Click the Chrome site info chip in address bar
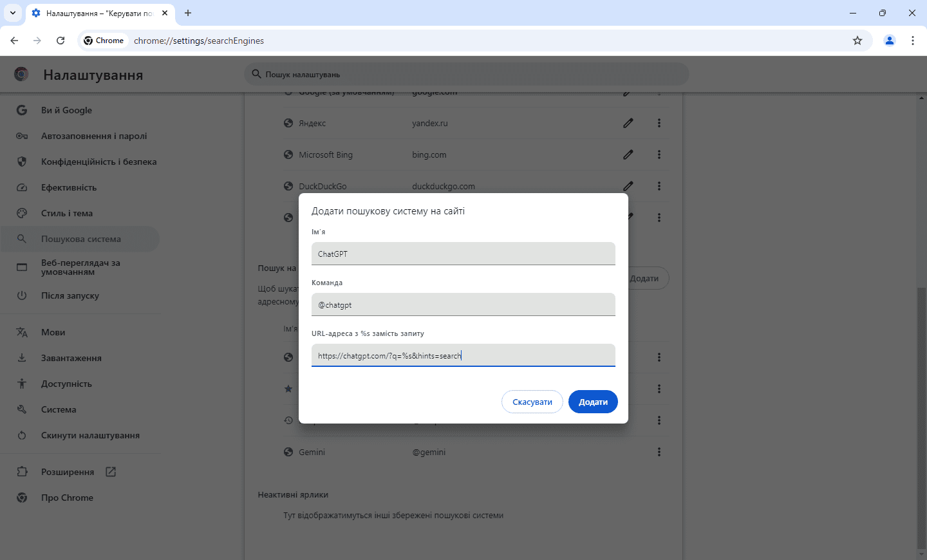927x560 pixels. (x=104, y=41)
